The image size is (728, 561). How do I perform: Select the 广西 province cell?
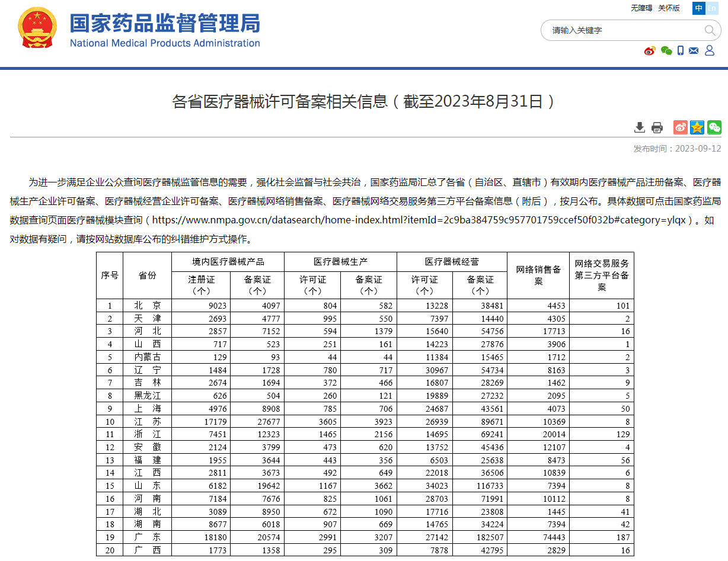(x=148, y=550)
